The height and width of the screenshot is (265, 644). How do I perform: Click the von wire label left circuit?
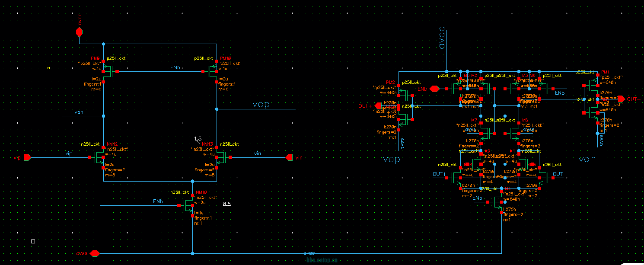pyautogui.click(x=79, y=112)
